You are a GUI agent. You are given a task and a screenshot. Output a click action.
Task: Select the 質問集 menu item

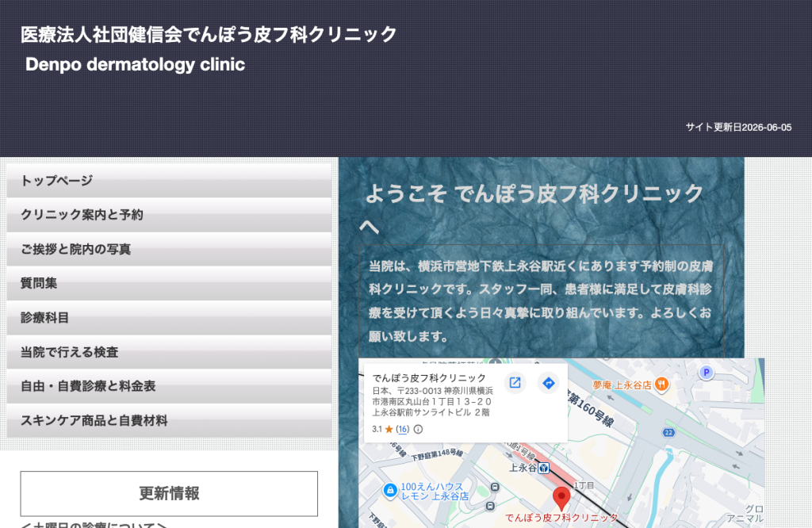pyautogui.click(x=169, y=283)
